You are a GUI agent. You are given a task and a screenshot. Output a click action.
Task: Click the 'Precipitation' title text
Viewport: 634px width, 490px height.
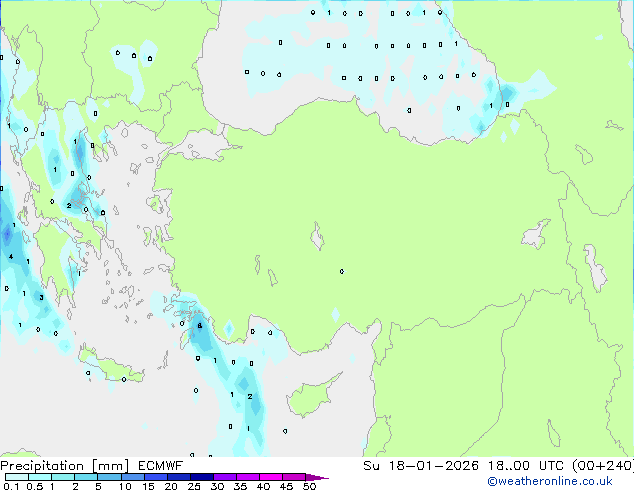42,466
